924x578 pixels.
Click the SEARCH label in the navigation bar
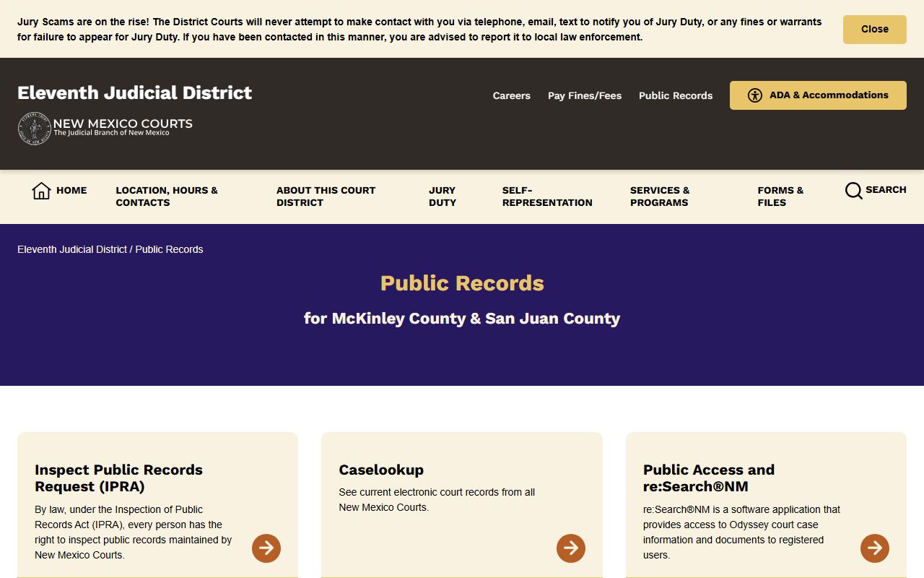click(x=886, y=190)
